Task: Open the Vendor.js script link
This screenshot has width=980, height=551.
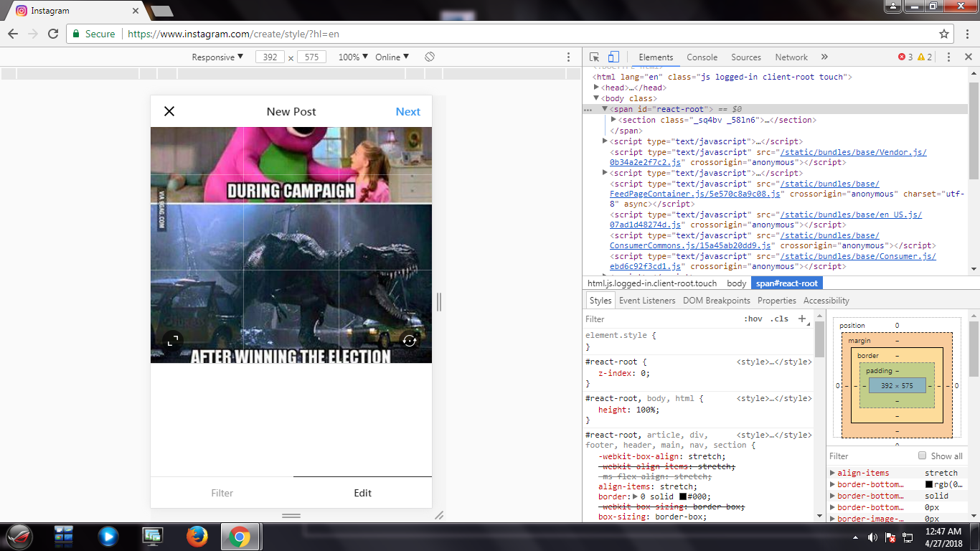Action: 768,157
